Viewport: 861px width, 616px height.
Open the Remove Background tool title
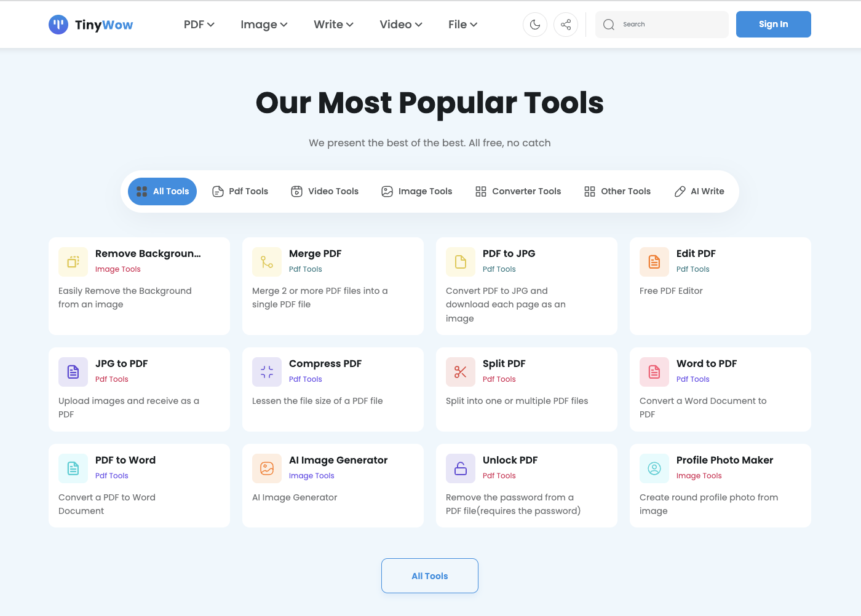(x=148, y=253)
